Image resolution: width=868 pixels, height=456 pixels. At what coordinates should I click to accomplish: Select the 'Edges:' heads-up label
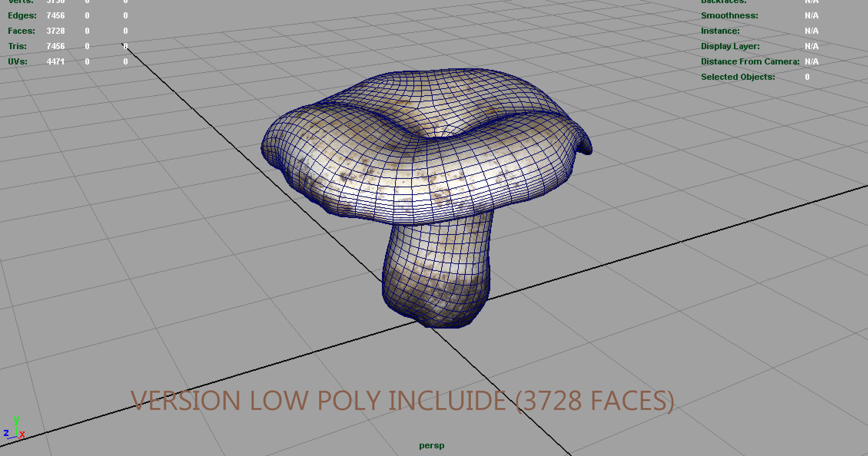(22, 16)
